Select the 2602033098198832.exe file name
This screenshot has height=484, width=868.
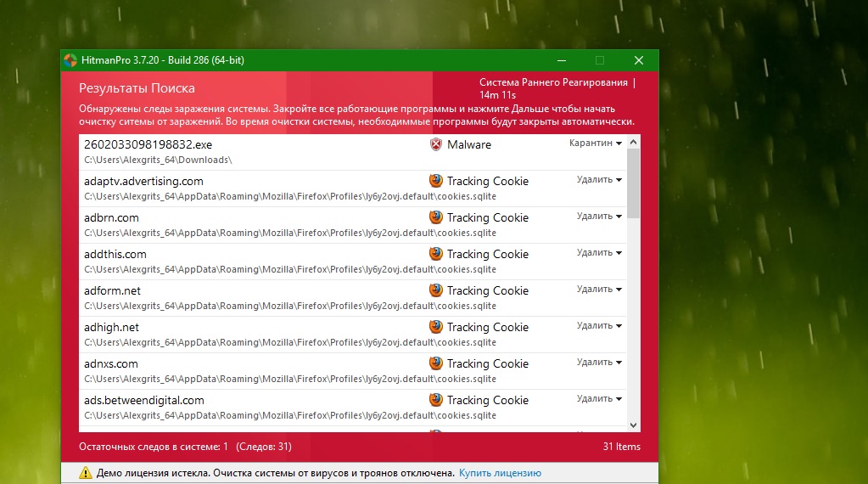(148, 144)
